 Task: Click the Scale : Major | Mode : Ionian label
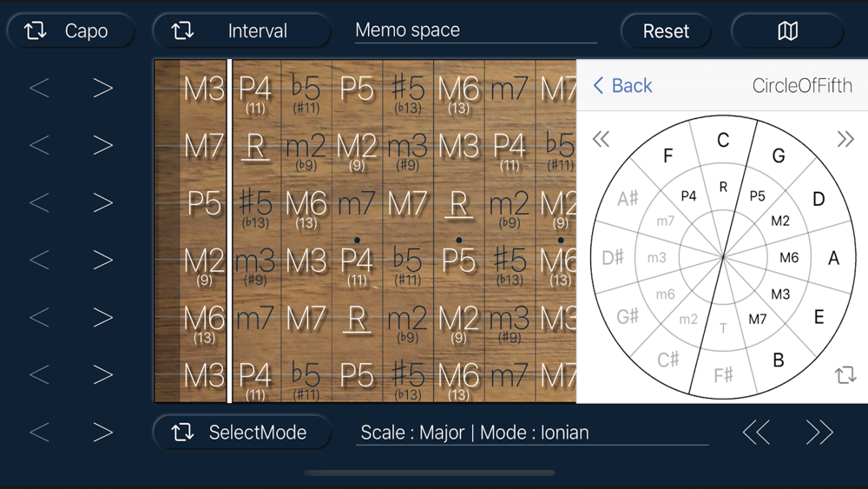pos(475,432)
